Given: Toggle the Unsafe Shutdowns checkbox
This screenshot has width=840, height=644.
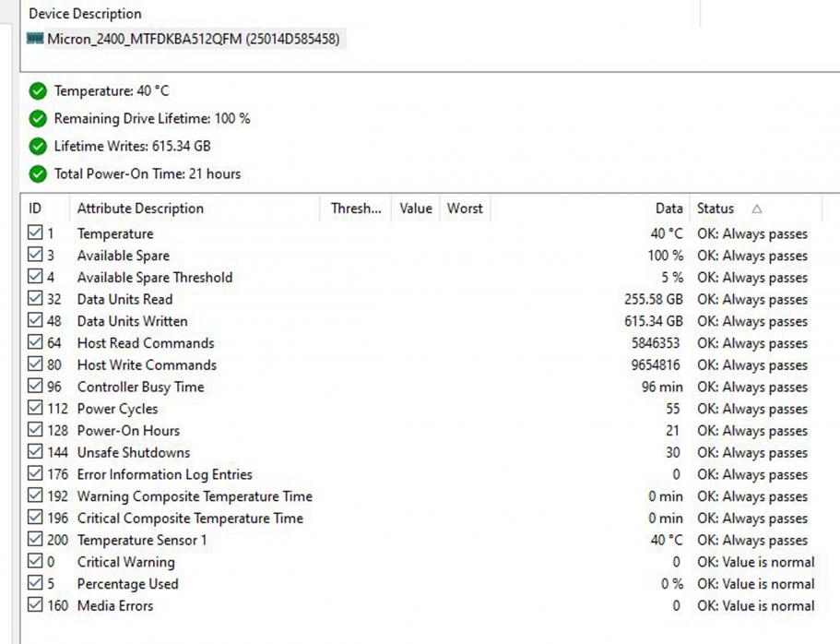Looking at the screenshot, I should point(35,452).
